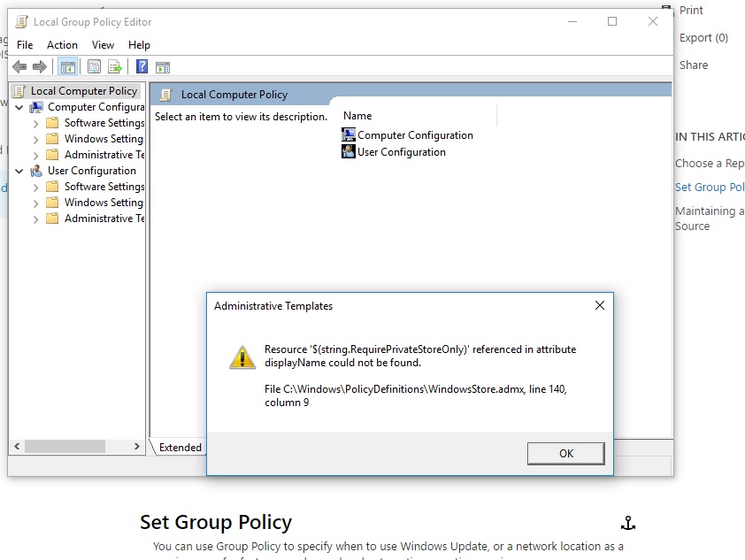This screenshot has height=560, width=745.
Task: Click OK in Administrative Templates dialog
Action: (566, 454)
